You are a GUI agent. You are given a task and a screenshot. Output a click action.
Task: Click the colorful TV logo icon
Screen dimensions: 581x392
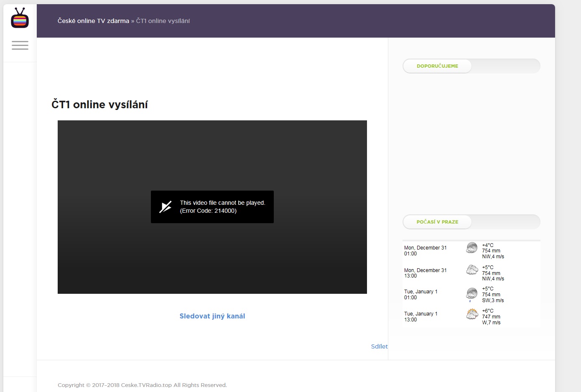20,18
